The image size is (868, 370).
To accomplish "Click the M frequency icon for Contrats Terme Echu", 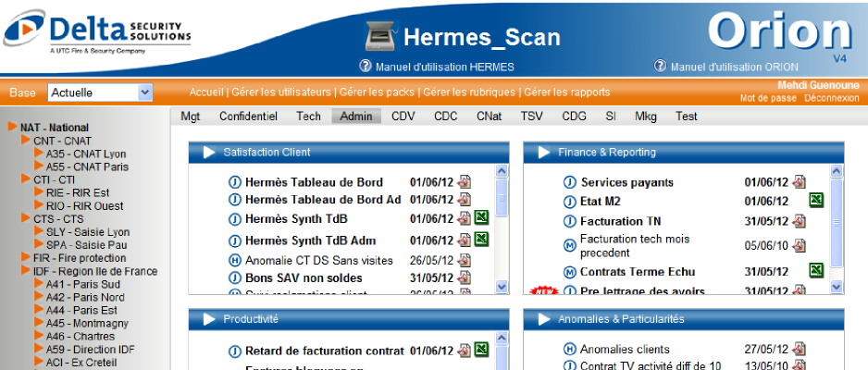I will [570, 272].
